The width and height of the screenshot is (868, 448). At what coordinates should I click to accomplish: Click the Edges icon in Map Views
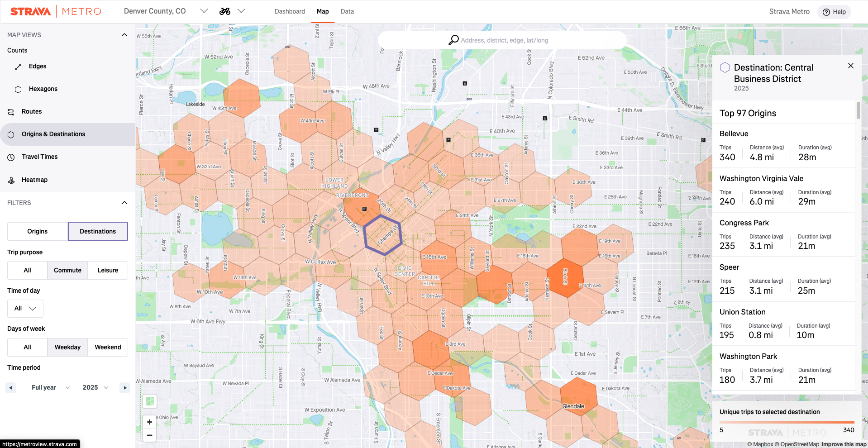point(18,67)
